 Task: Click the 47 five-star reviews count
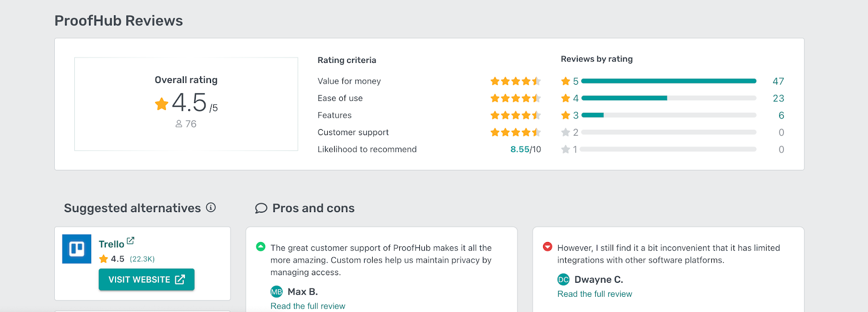pyautogui.click(x=778, y=81)
